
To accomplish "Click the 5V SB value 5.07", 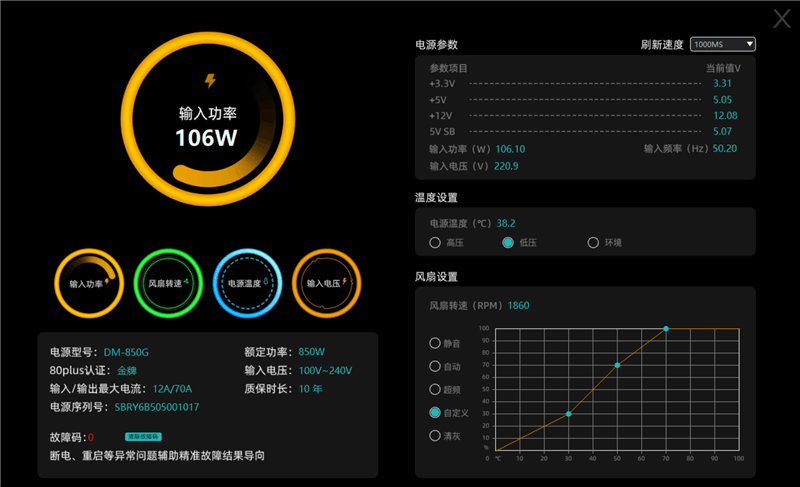I will [722, 131].
